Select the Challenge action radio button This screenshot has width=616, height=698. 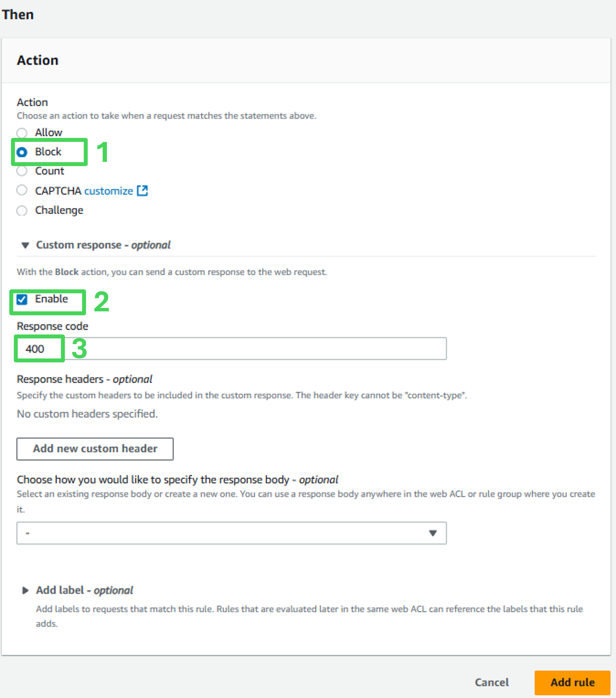(22, 210)
